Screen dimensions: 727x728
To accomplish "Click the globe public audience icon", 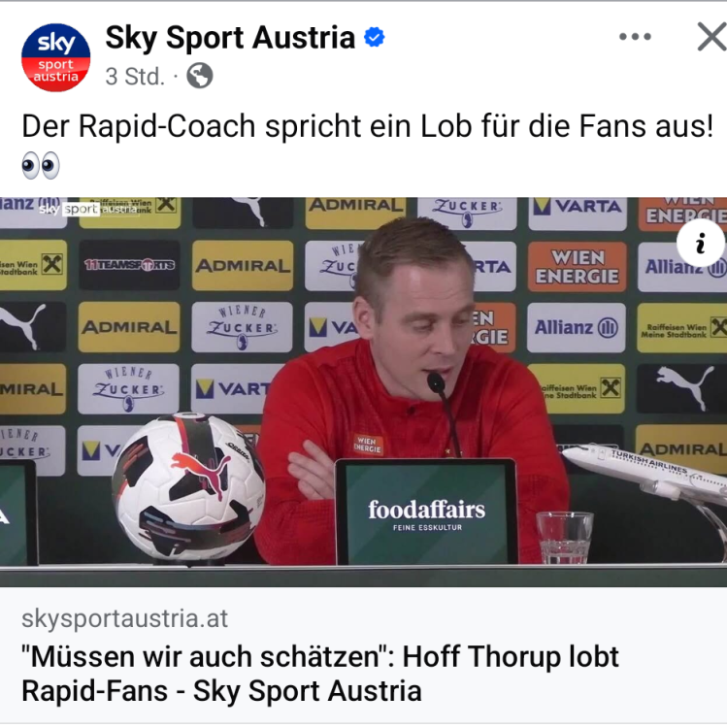I will point(200,76).
